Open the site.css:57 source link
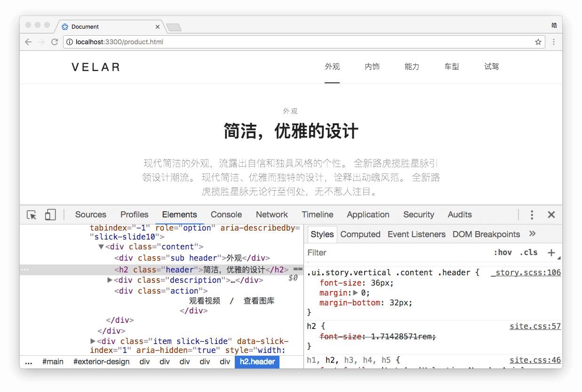Screen dimensions: 582x392 pyautogui.click(x=535, y=326)
